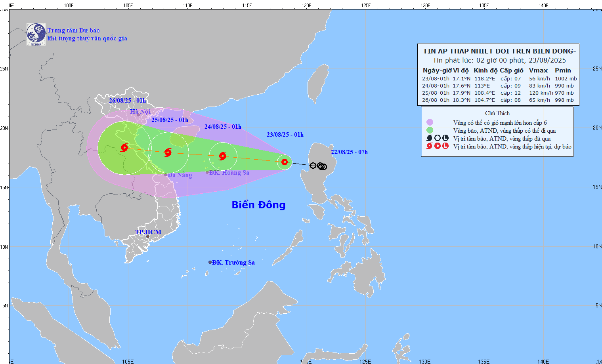Click the ĐK. Trường Sa marker dot
This screenshot has height=364, width=602.
[x=210, y=262]
